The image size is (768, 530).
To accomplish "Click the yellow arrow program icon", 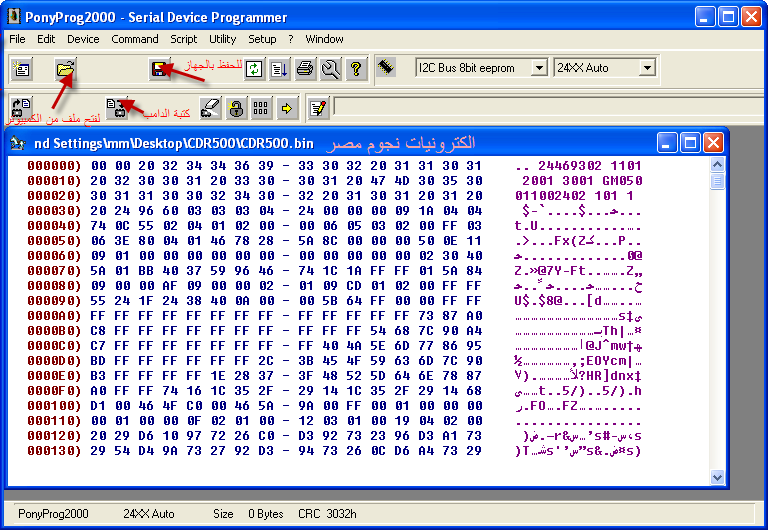I will pyautogui.click(x=287, y=108).
